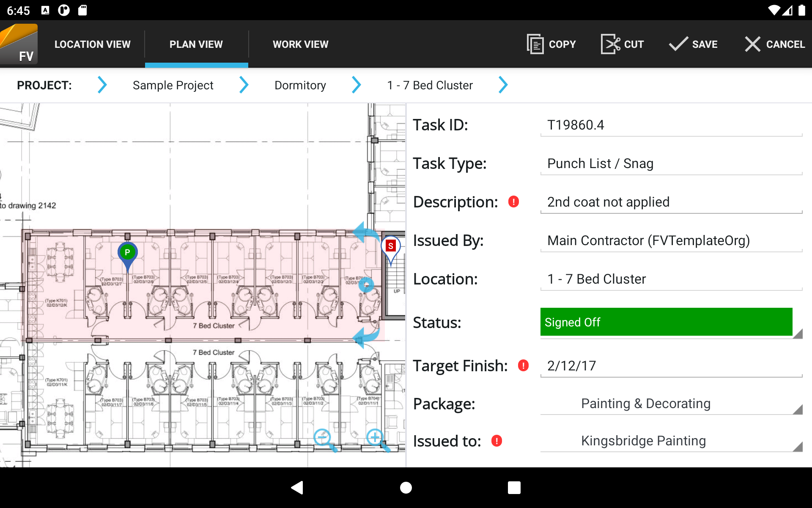812x508 pixels.
Task: Tap lower 7 Bed Cluster label on plan
Action: [x=214, y=352]
